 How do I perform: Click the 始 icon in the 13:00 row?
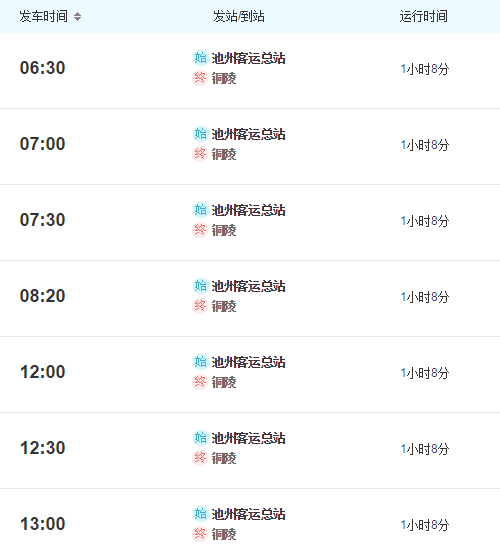pyautogui.click(x=200, y=513)
